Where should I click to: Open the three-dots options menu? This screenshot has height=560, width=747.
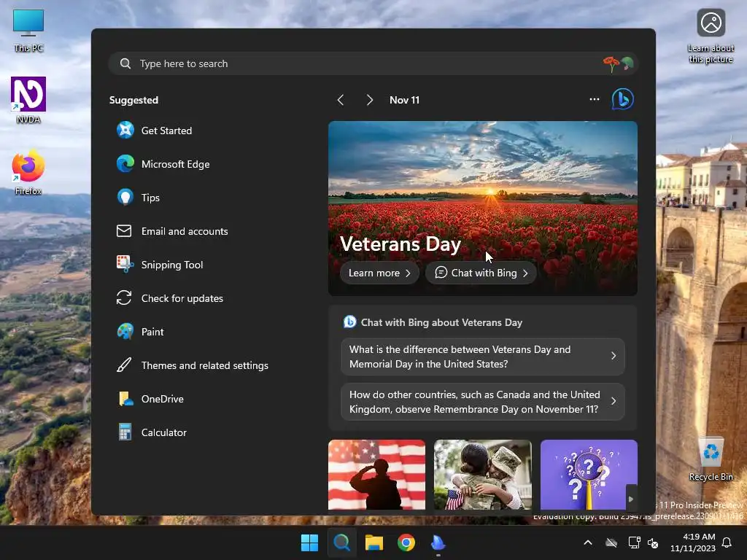[594, 99]
